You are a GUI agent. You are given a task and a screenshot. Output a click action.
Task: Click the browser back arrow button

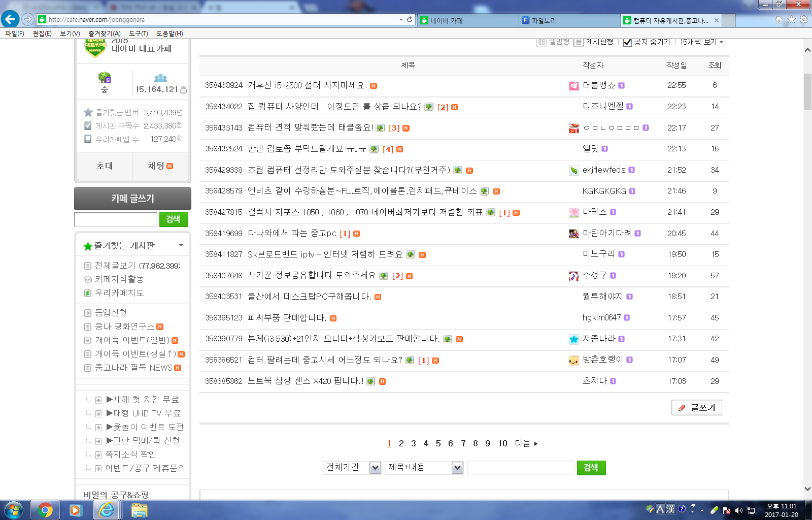(x=10, y=19)
